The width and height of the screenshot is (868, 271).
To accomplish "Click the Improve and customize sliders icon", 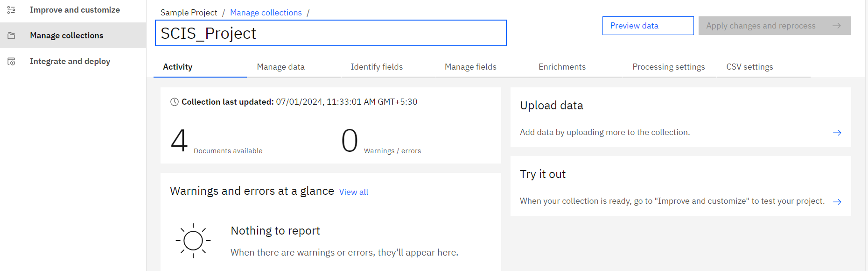I will (x=12, y=10).
